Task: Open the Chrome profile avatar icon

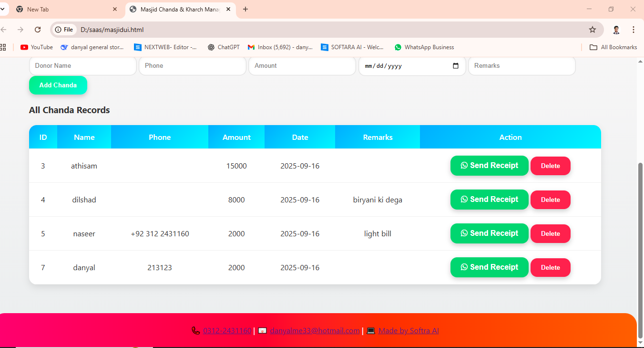Action: click(616, 30)
